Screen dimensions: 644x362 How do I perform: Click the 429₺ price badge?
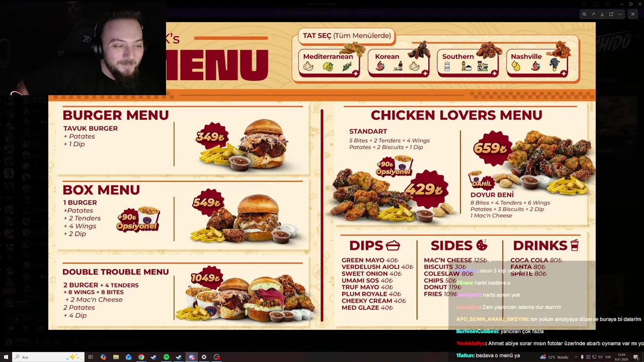pyautogui.click(x=427, y=190)
